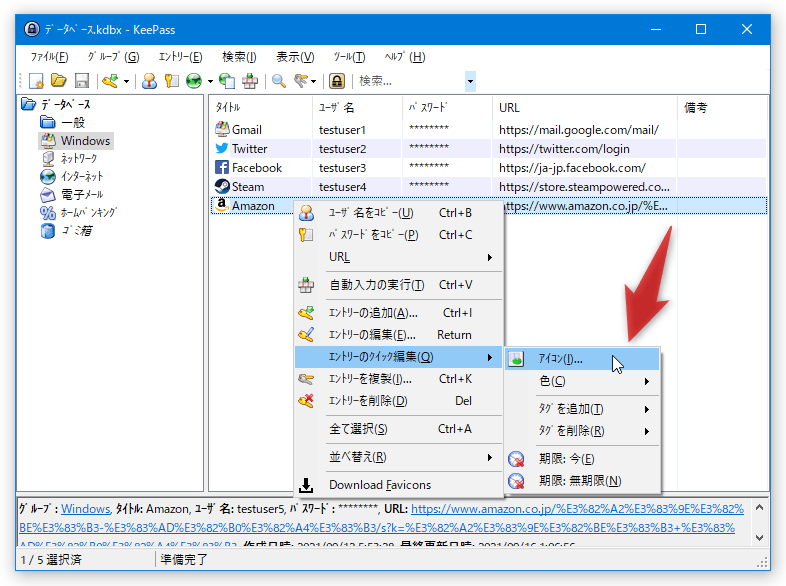Click the Copy URL to clipboard toolbar icon
The image size is (786, 586).
click(227, 81)
